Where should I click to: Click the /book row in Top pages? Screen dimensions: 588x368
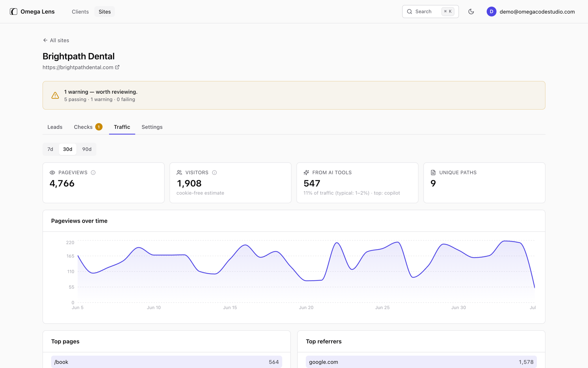pyautogui.click(x=166, y=362)
